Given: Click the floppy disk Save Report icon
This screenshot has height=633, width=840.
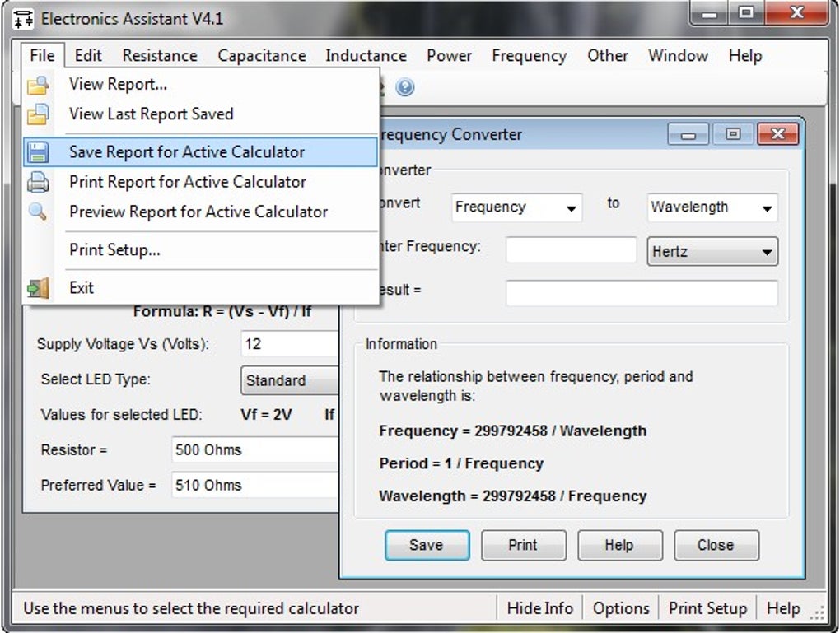Looking at the screenshot, I should [38, 152].
